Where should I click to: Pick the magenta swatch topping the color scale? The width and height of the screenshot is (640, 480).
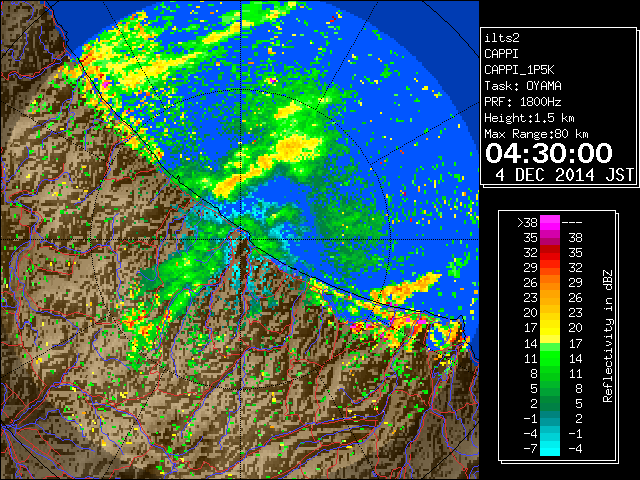[x=550, y=222]
